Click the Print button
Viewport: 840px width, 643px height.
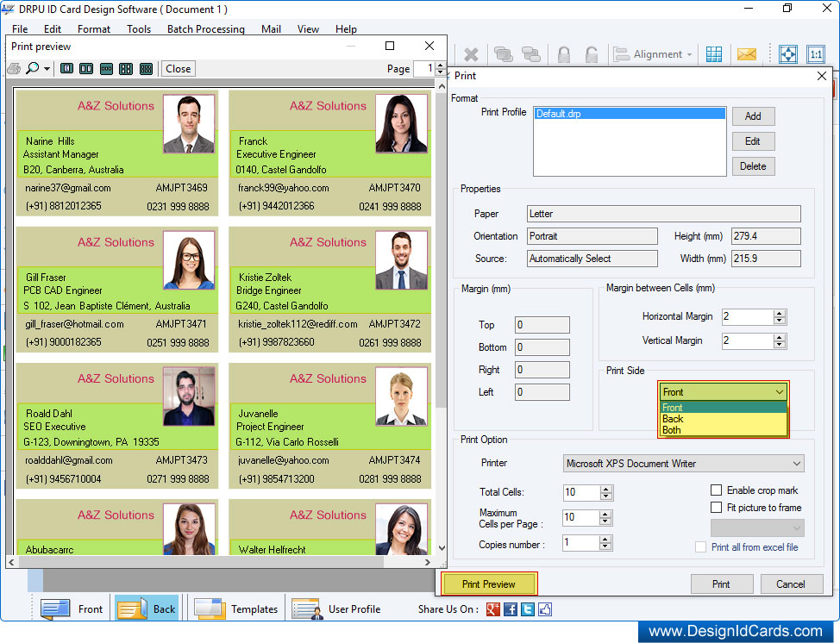click(x=722, y=584)
